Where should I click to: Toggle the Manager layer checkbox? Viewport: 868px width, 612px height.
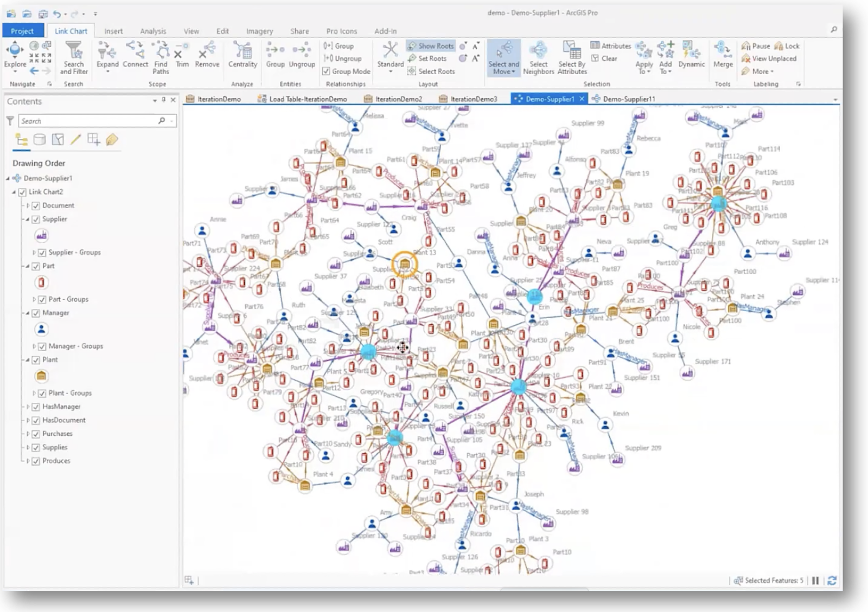[36, 313]
